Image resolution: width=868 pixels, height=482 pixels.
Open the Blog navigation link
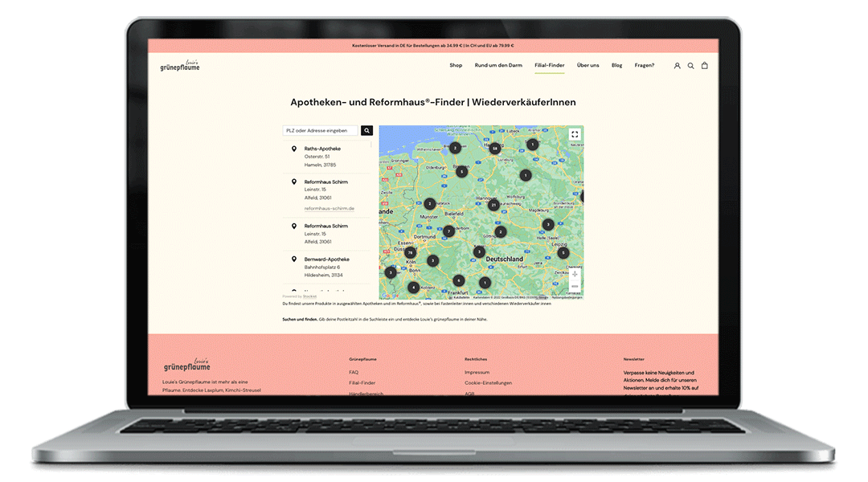click(x=616, y=65)
